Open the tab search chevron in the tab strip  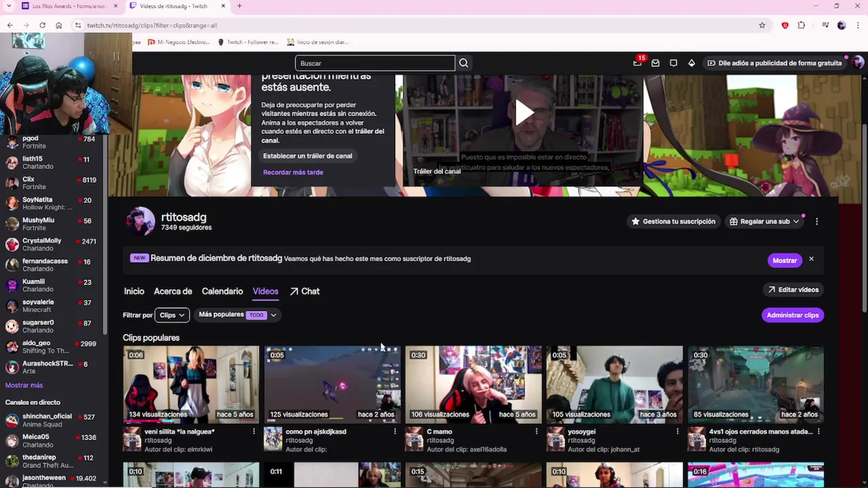coord(8,6)
